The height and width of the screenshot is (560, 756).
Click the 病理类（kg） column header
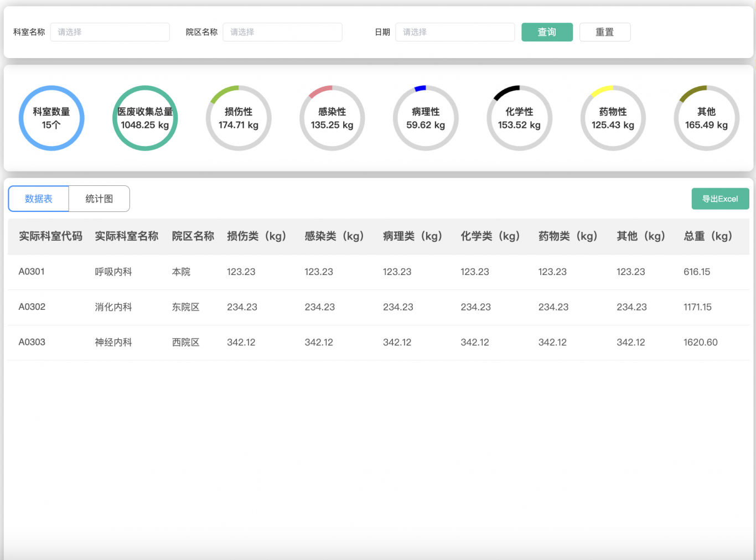(x=413, y=236)
